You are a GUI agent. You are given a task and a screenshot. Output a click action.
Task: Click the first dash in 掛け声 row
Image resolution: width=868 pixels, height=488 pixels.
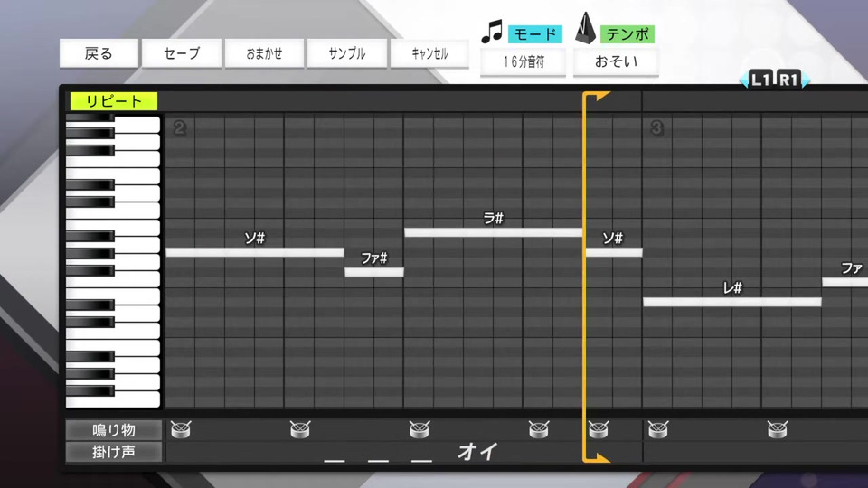pyautogui.click(x=335, y=460)
